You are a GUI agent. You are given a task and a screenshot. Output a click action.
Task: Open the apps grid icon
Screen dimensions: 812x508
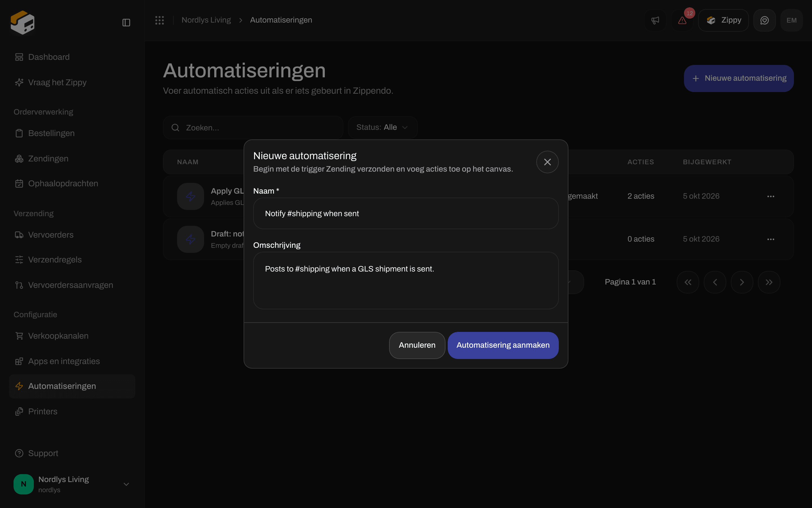(x=160, y=20)
